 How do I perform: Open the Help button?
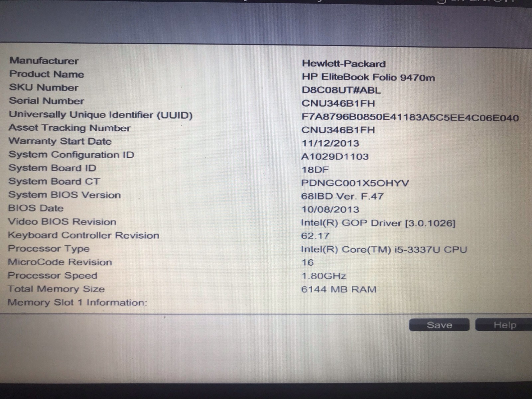(x=504, y=325)
